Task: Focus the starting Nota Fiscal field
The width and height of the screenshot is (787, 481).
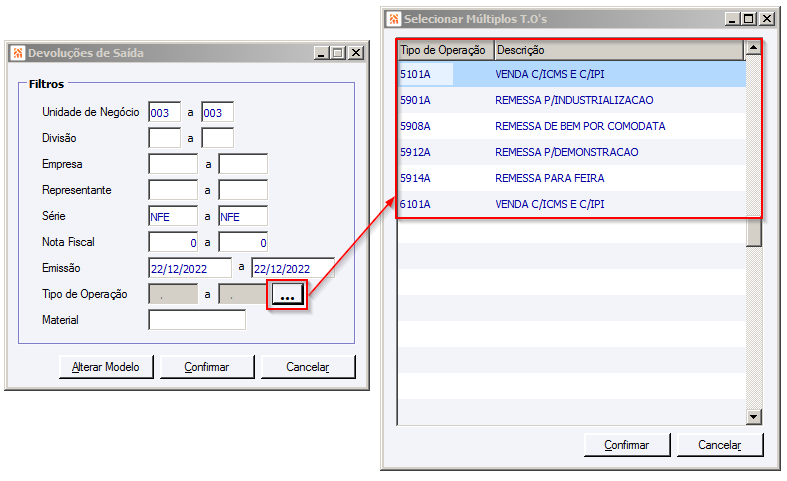Action: click(173, 243)
